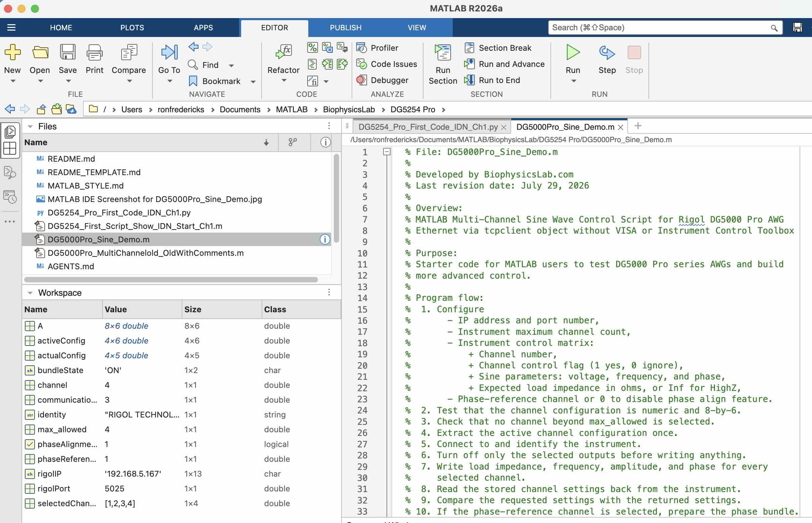Viewport: 812px width, 523px height.
Task: Switch to the HOME tab
Action: point(61,28)
